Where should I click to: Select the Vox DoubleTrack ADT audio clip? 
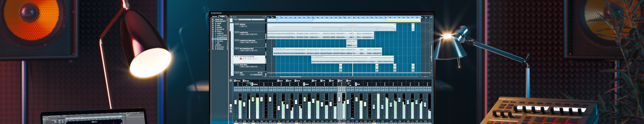(327, 51)
